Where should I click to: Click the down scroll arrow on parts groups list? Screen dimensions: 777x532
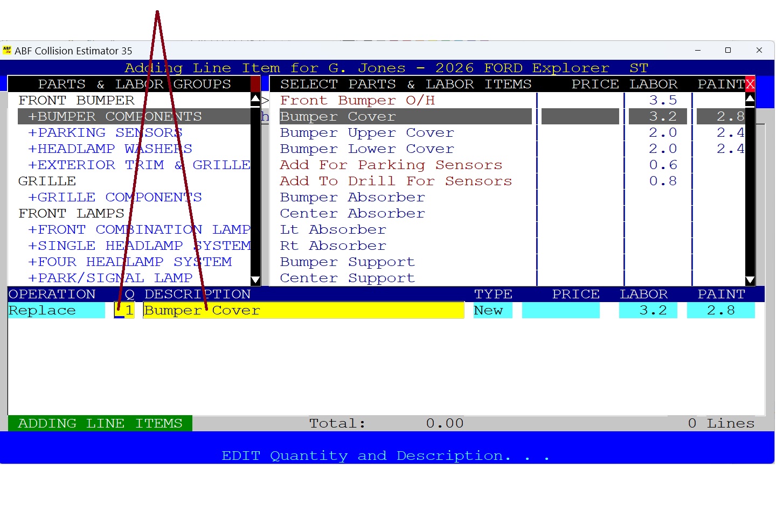pos(255,280)
